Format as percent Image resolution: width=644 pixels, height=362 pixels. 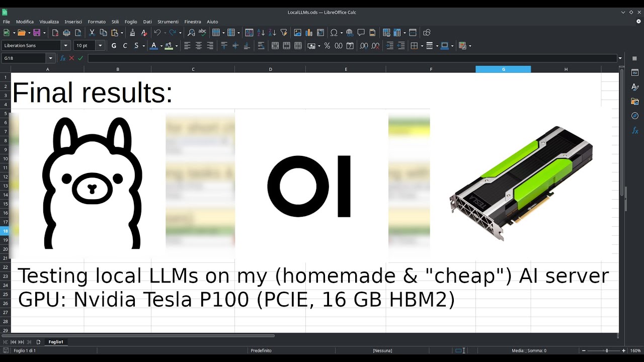click(327, 46)
